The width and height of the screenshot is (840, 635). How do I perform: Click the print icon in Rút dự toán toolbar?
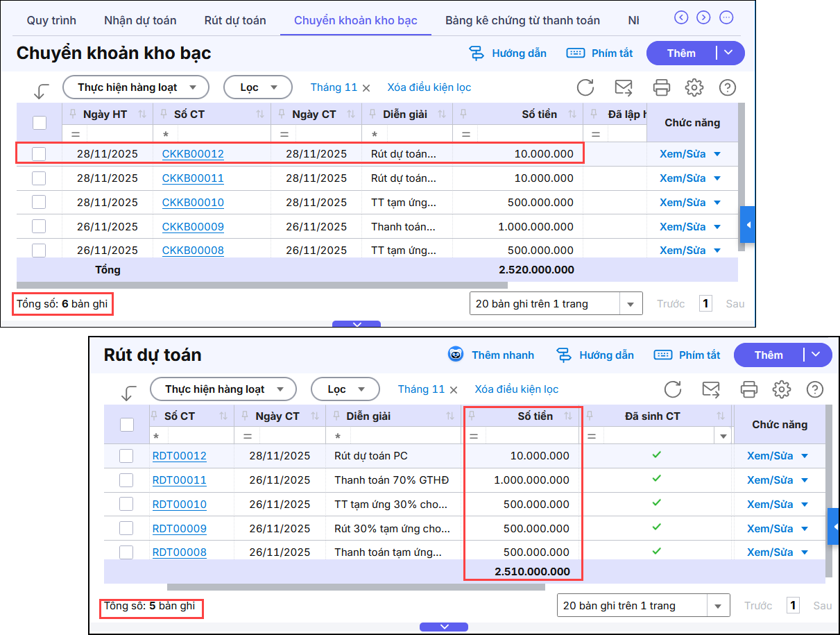click(748, 389)
